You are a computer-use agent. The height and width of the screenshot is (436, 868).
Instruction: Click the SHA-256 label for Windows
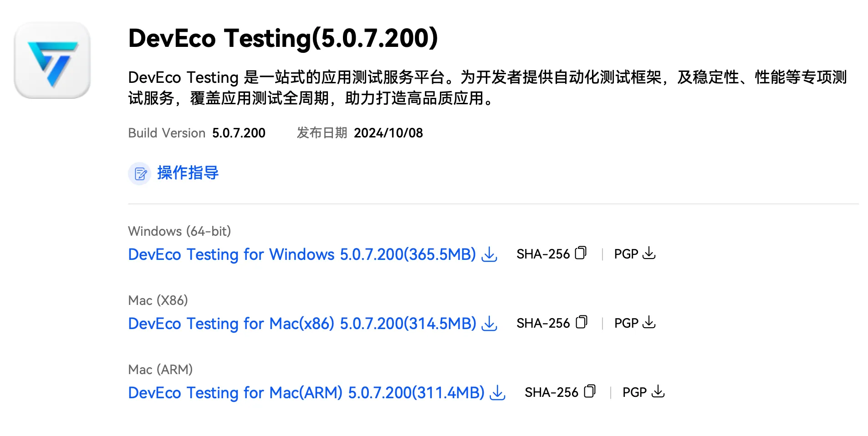click(543, 254)
